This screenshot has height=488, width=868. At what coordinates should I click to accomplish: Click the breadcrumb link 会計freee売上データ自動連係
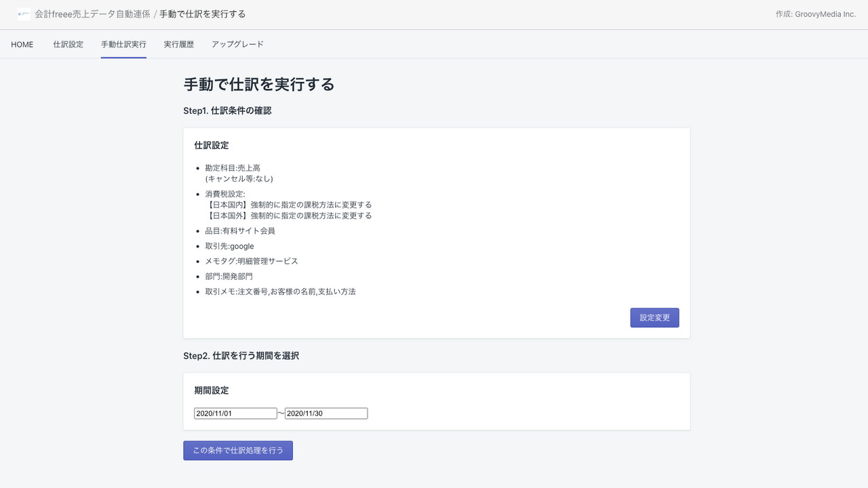coord(92,14)
